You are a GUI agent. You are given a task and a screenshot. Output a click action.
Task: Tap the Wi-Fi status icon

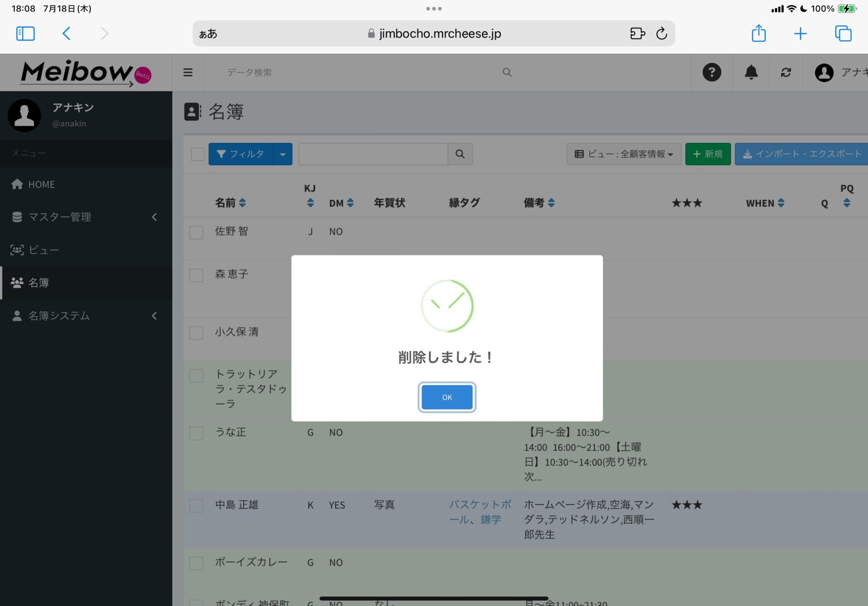(791, 9)
